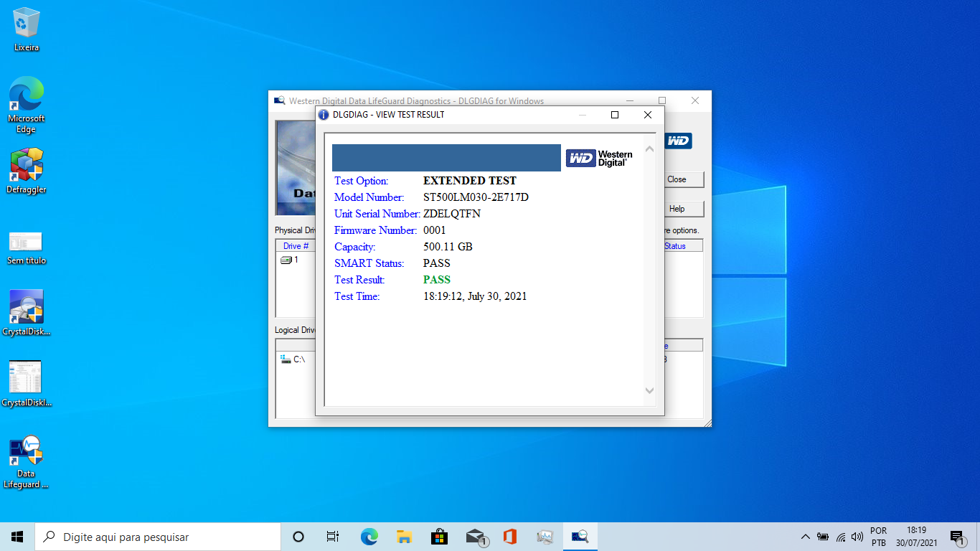
Task: Open File Explorer from the taskbar
Action: pos(404,537)
